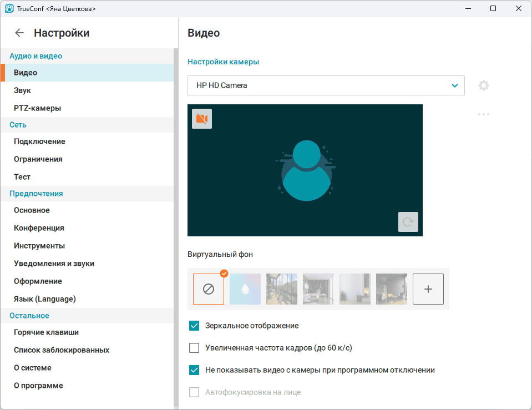Open Тест settings section
The height and width of the screenshot is (410, 532).
point(87,177)
